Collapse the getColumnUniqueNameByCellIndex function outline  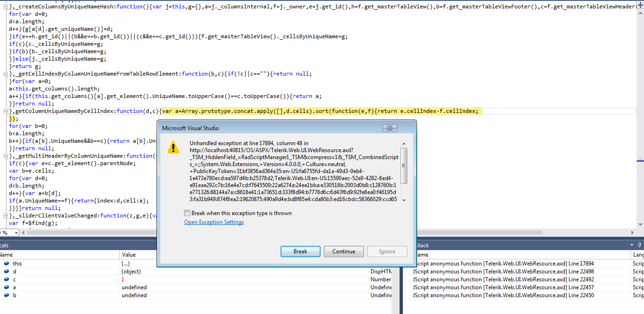pos(6,111)
